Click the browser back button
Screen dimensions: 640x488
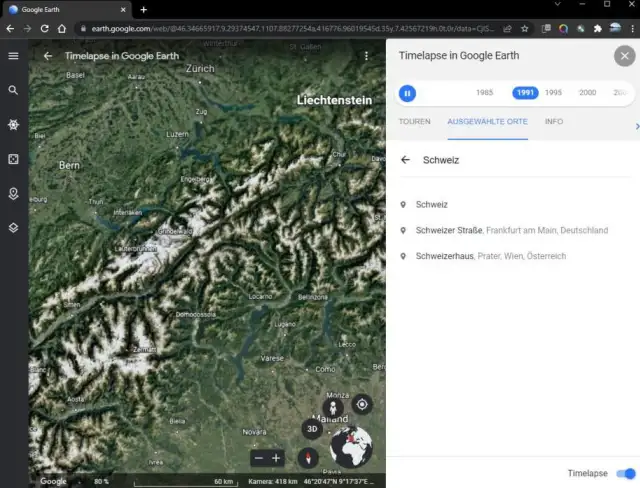pos(10,29)
